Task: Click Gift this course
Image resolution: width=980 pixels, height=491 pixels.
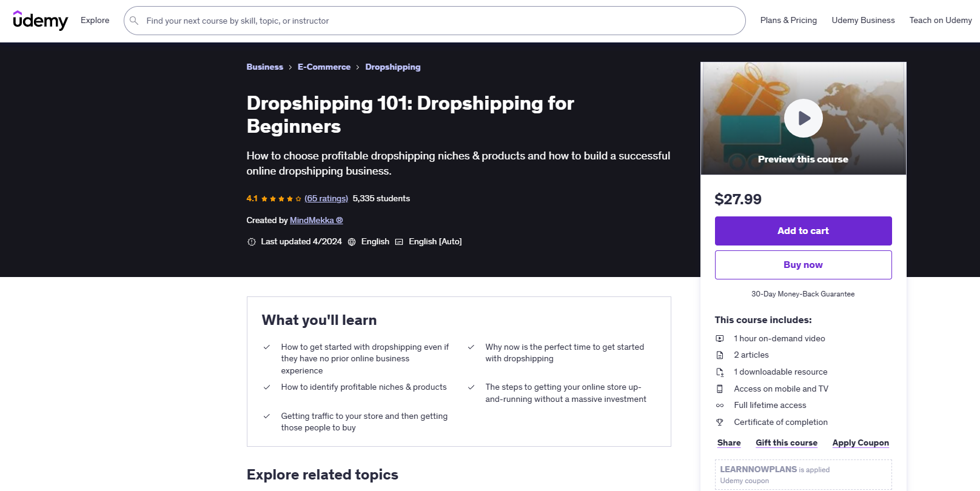Action: (787, 443)
